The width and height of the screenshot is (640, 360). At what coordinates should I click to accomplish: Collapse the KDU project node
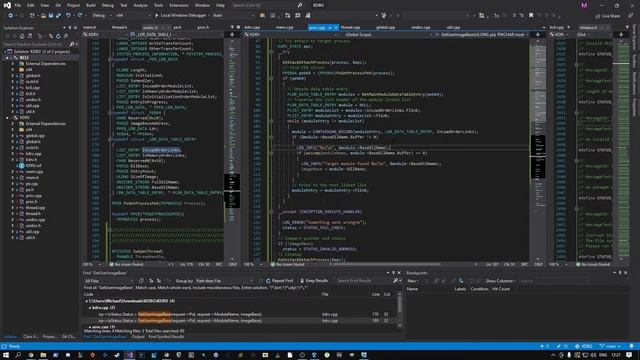pyautogui.click(x=7, y=58)
